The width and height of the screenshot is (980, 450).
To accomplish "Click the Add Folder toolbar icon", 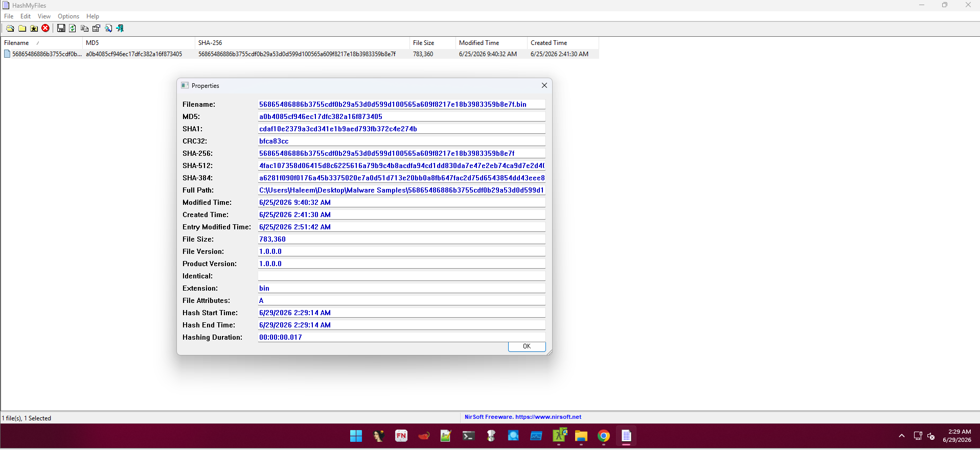I will (22, 28).
